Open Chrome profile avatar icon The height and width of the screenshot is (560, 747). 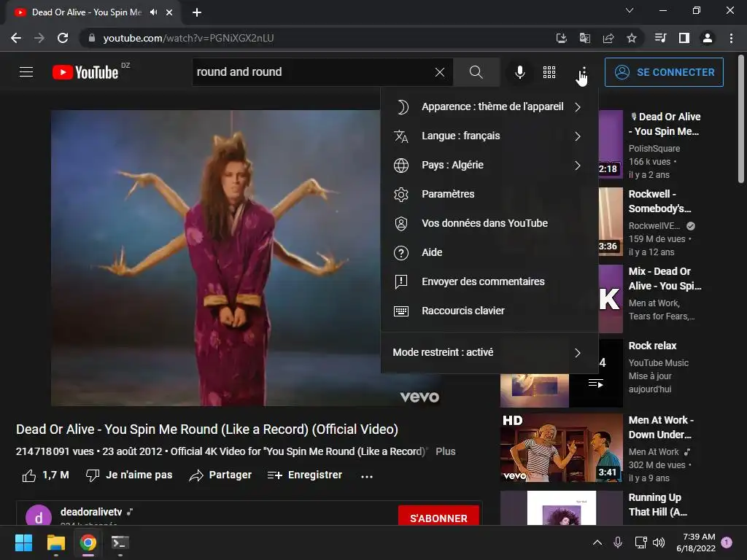708,38
